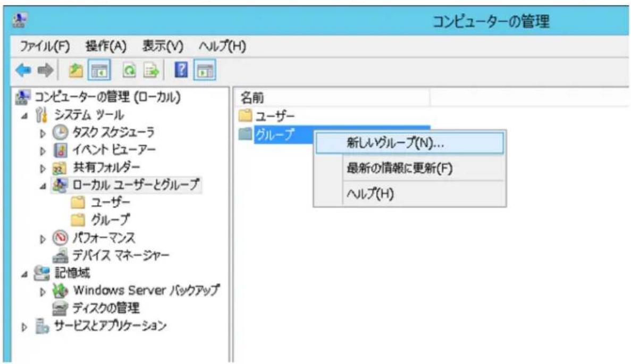Select イベント ビューアー label in tree
Image resolution: width=631 pixels, height=364 pixels.
click(114, 150)
